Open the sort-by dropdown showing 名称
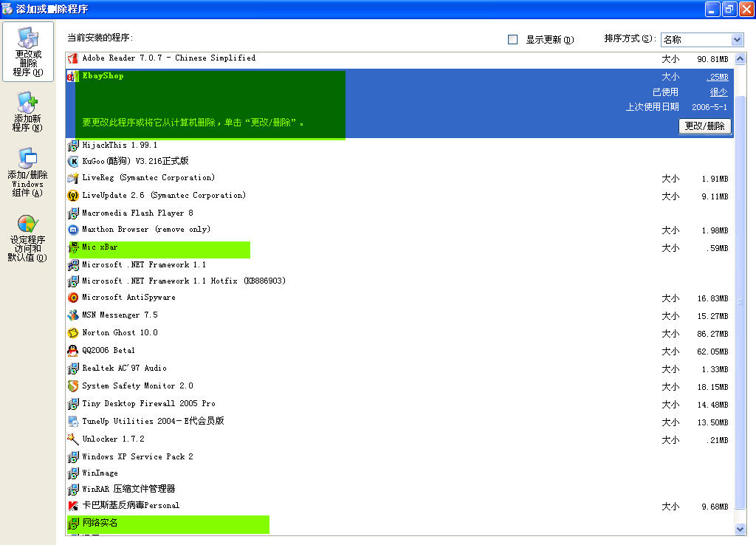756x545 pixels. [701, 40]
